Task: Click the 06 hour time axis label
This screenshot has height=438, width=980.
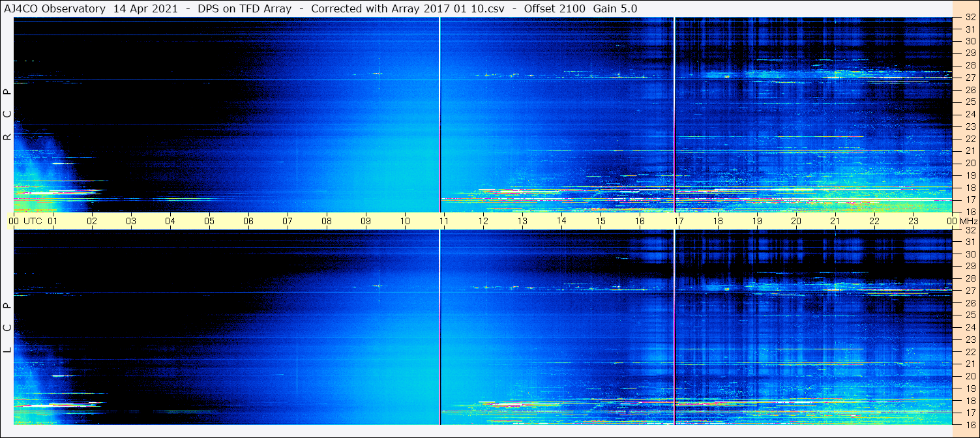Action: click(248, 221)
